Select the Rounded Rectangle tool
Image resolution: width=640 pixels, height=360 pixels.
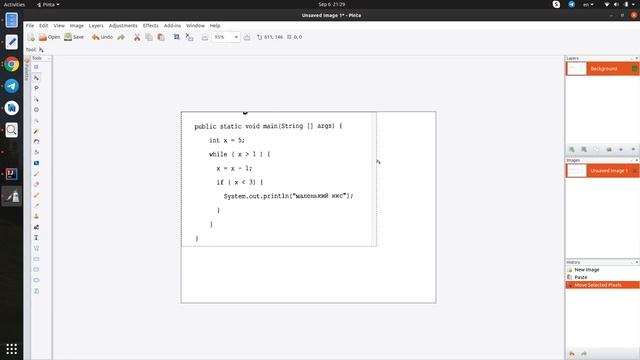tap(36, 269)
